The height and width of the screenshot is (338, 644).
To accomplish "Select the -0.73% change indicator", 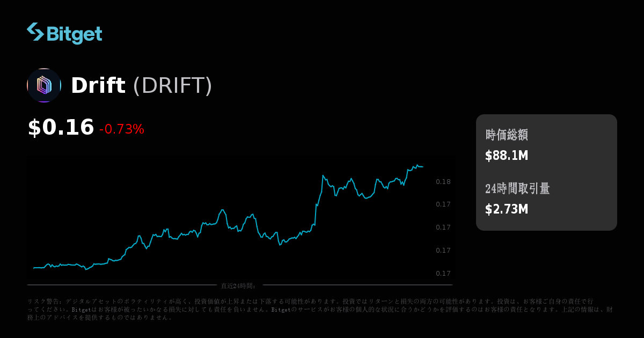I will pyautogui.click(x=122, y=129).
